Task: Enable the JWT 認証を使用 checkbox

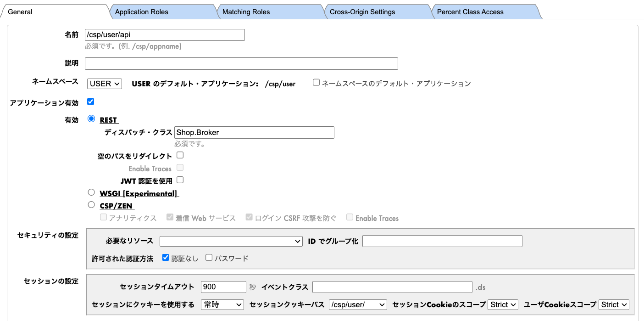Action: [x=180, y=180]
